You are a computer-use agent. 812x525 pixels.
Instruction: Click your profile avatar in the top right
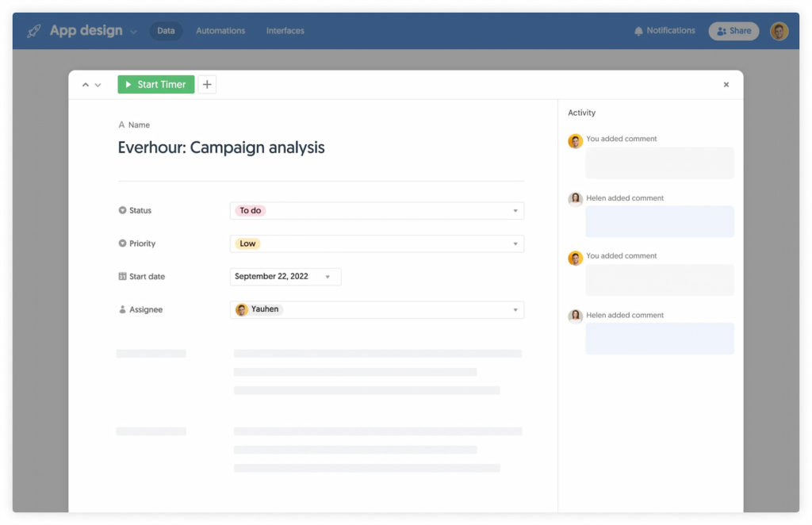[779, 31]
